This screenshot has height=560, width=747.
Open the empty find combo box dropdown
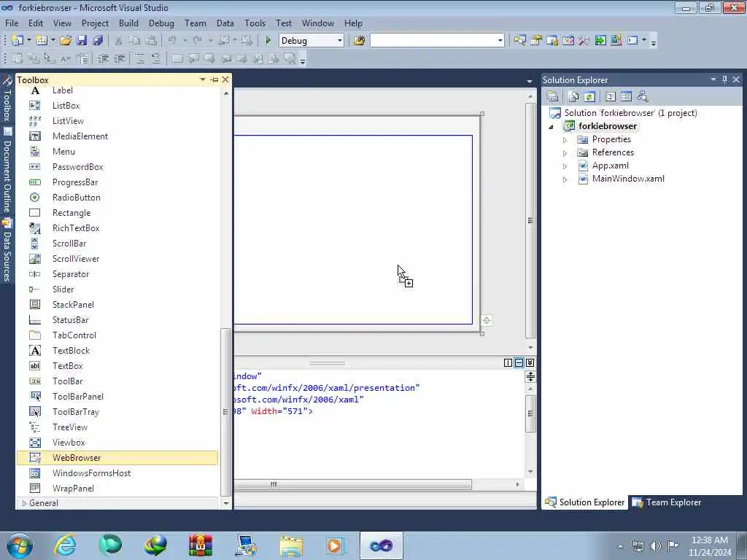500,41
